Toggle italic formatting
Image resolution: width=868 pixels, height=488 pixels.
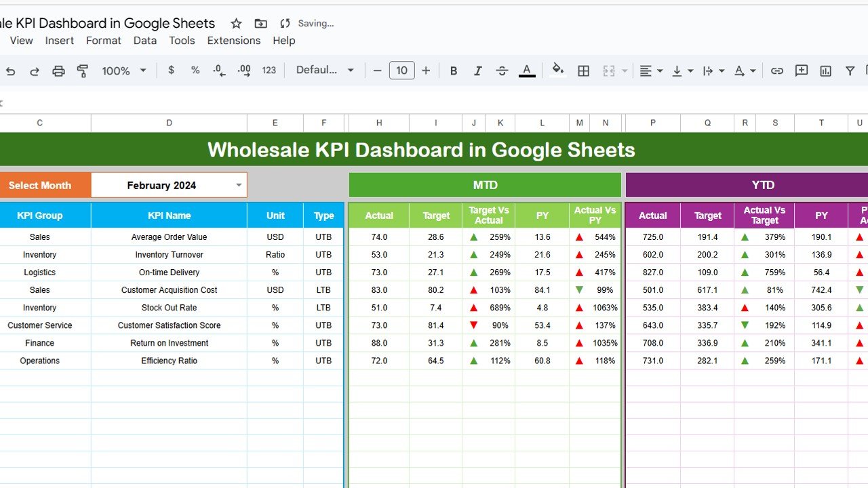point(477,70)
